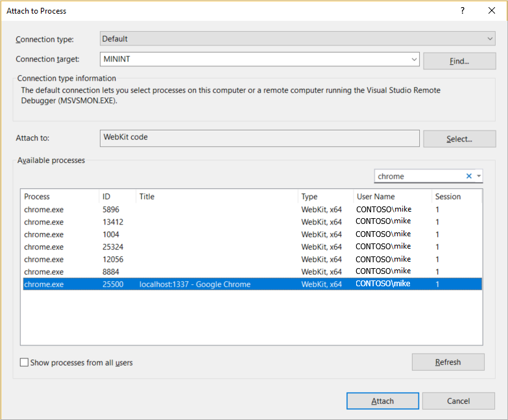Viewport: 508px width, 420px height.
Task: Close the Attach to Process dialog
Action: coord(491,11)
